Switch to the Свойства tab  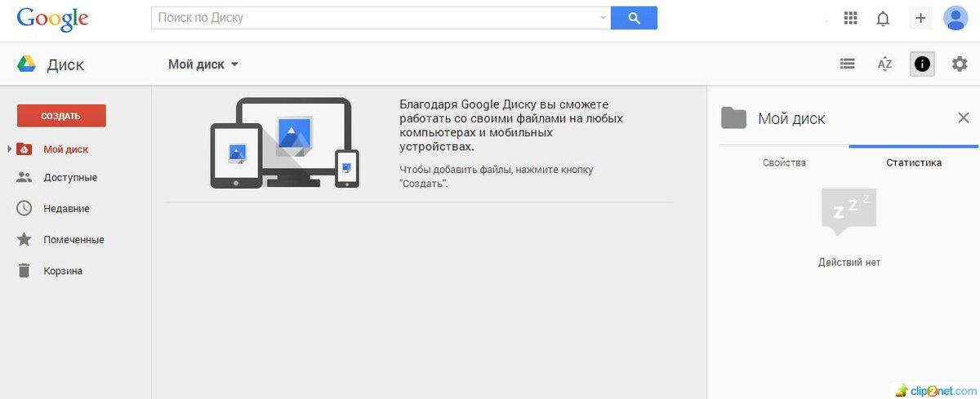pos(784,162)
